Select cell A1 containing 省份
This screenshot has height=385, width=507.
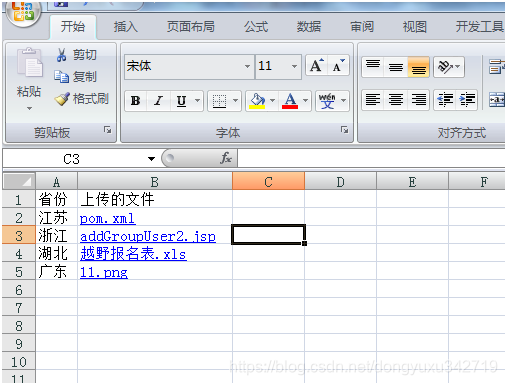[56, 199]
